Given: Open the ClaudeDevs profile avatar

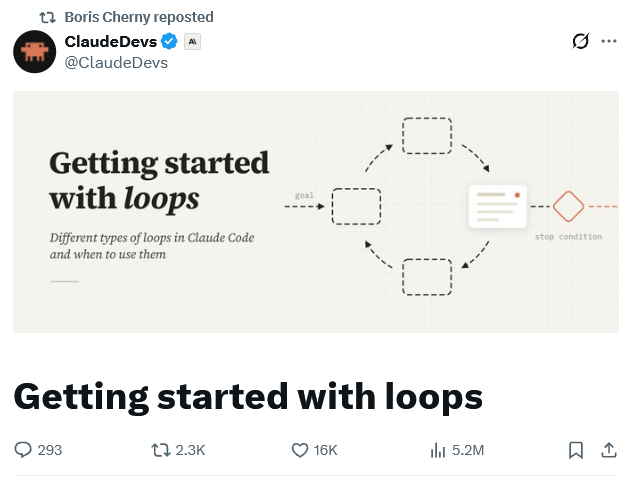Looking at the screenshot, I should (34, 52).
